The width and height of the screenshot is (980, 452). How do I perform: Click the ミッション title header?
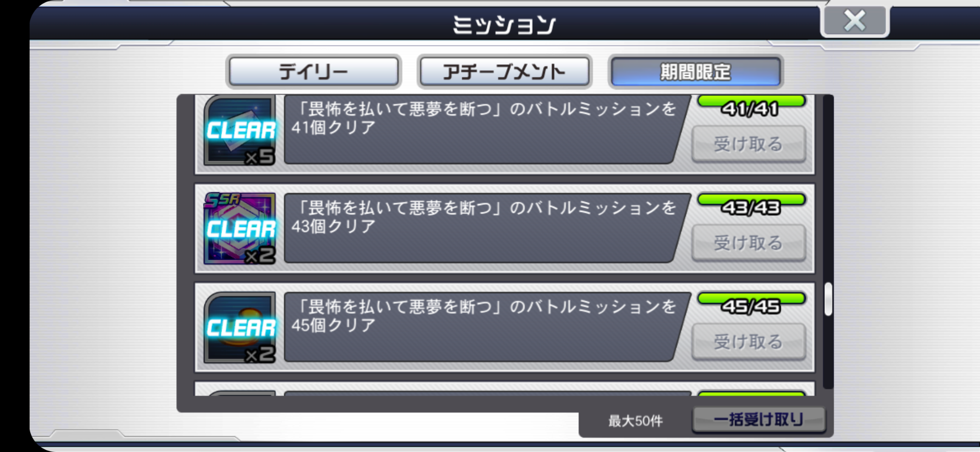point(504,25)
